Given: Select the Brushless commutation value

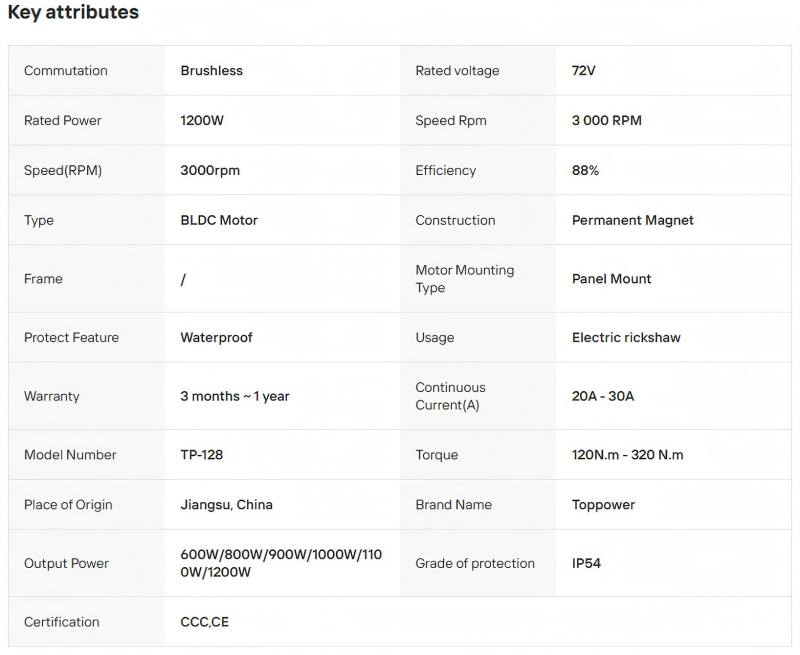Looking at the screenshot, I should 211,71.
